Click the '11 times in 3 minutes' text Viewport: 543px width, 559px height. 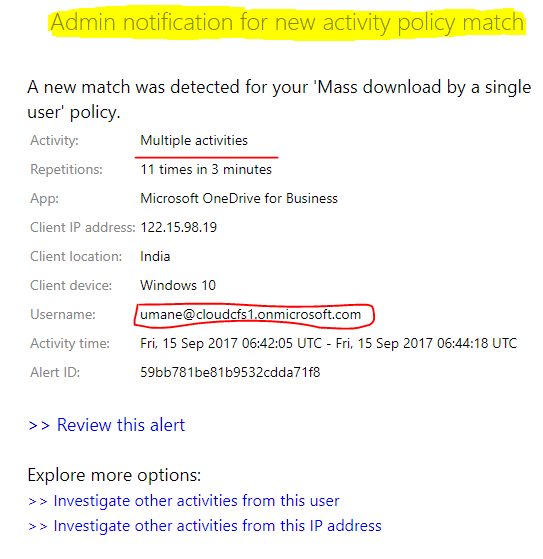click(206, 169)
